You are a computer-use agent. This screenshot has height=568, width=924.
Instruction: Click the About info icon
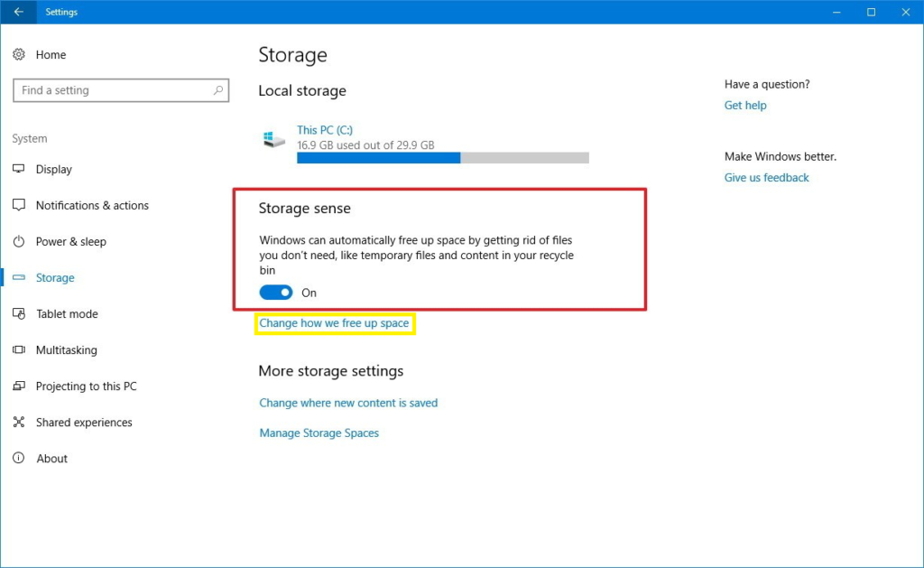(x=19, y=459)
